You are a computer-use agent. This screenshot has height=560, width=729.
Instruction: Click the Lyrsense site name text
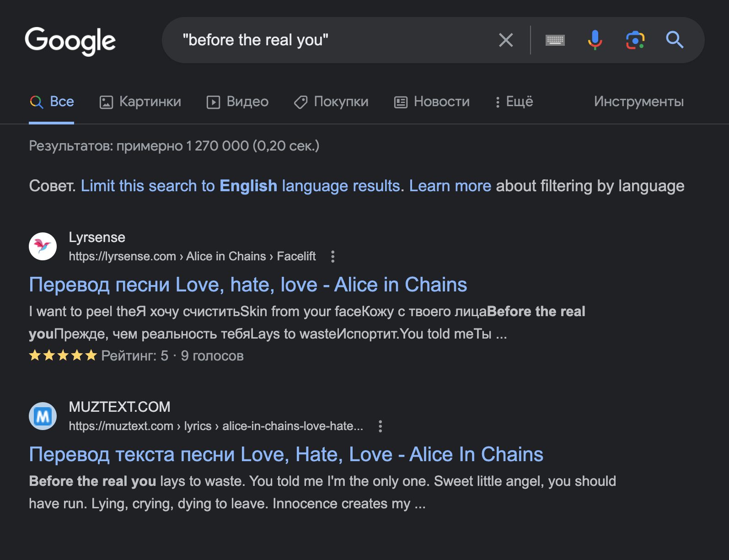pos(97,237)
